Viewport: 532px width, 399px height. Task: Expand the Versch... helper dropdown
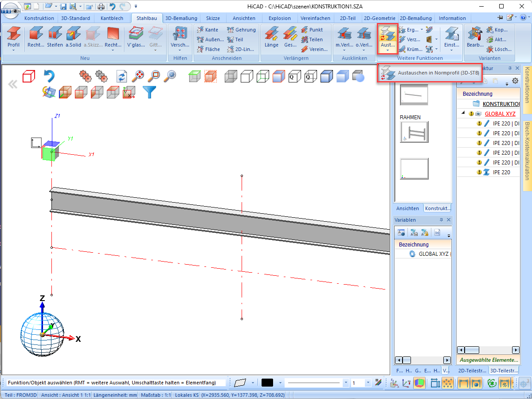[180, 50]
